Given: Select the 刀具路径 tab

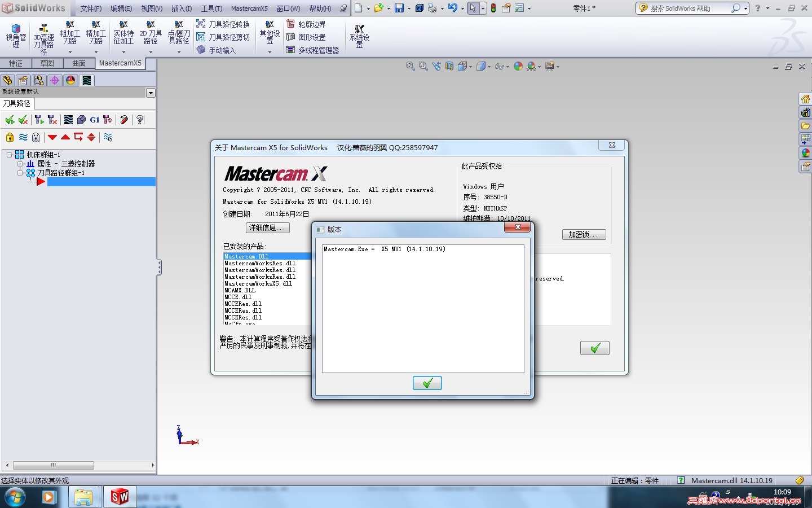Looking at the screenshot, I should 17,103.
